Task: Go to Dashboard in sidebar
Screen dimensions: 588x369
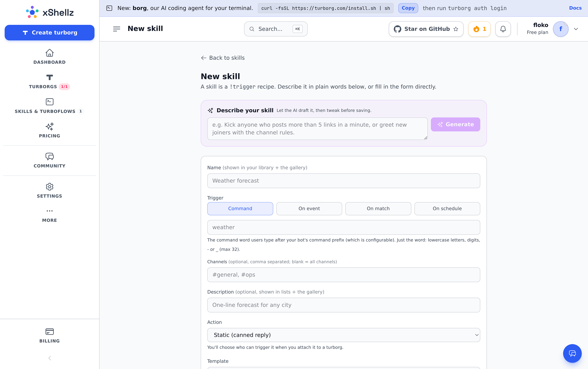Action: coord(50,57)
